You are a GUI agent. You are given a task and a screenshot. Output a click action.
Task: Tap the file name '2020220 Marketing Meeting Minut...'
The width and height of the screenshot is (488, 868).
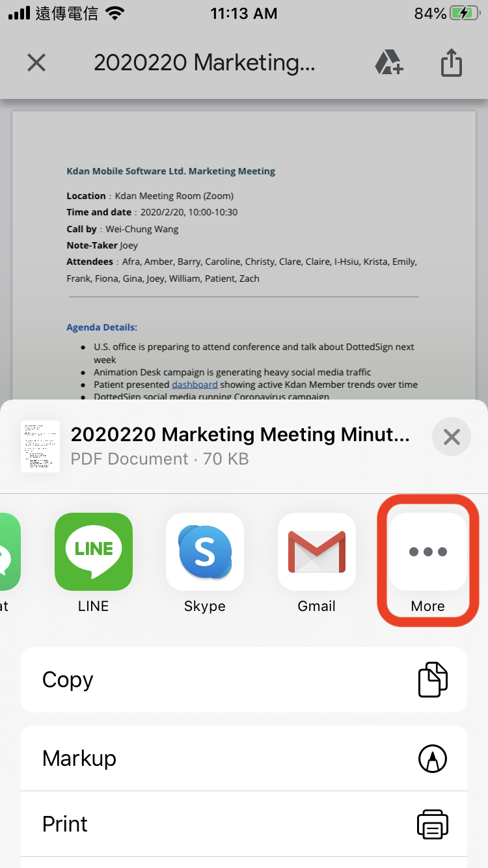tap(240, 434)
